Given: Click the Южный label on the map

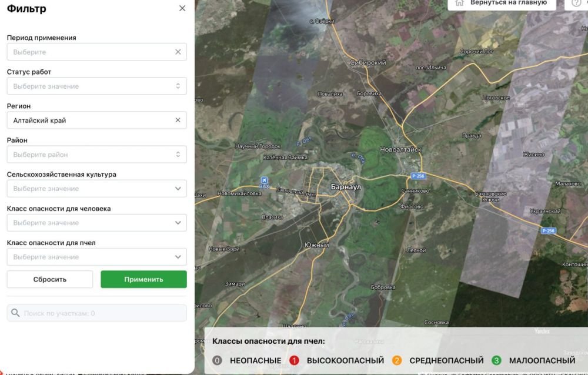Looking at the screenshot, I should [317, 245].
